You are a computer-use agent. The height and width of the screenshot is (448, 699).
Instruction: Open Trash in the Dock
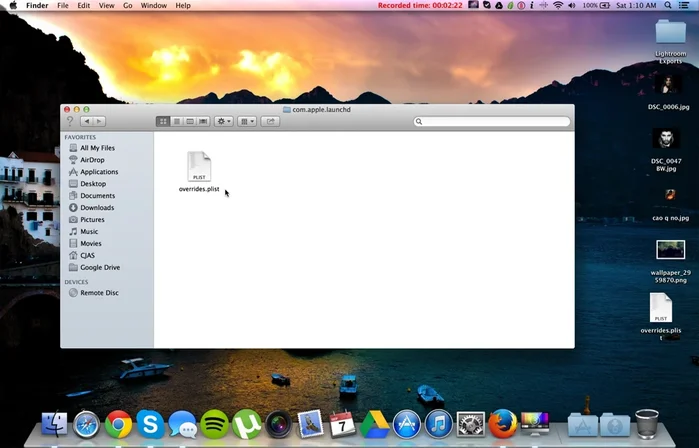(647, 424)
